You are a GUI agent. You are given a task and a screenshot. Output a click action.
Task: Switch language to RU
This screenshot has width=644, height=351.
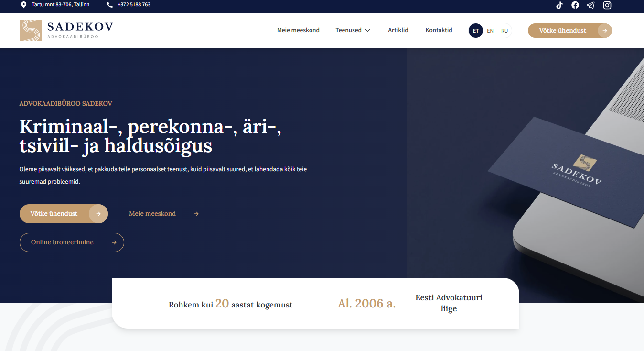(x=504, y=31)
